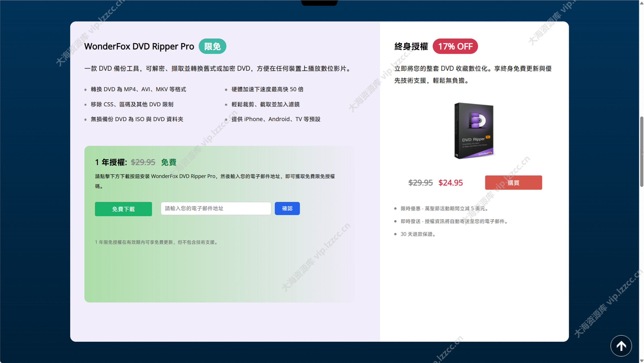Click the struck-through $29.95 lifetime price
644x363 pixels.
[420, 182]
